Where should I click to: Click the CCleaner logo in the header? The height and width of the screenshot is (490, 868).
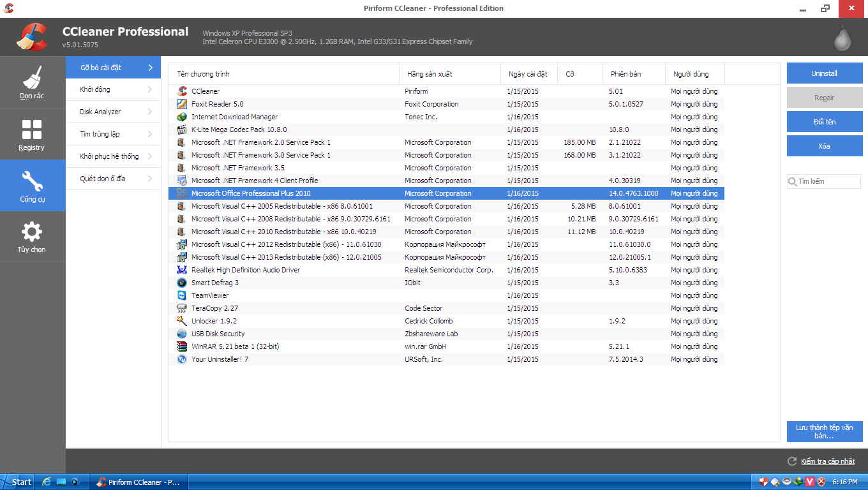(32, 38)
